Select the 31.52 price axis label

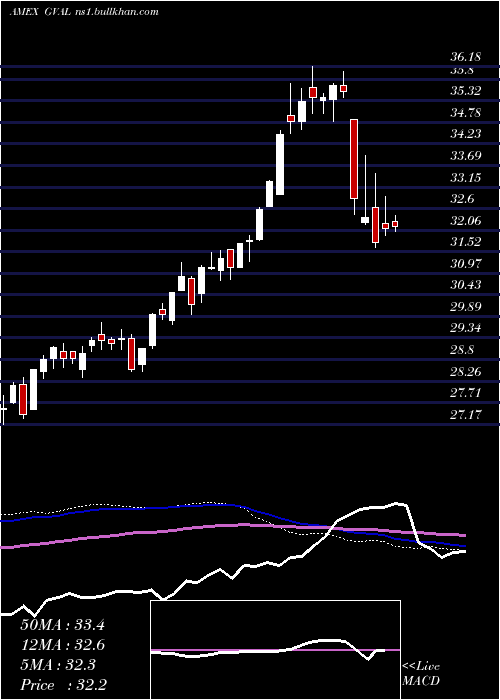(x=466, y=242)
